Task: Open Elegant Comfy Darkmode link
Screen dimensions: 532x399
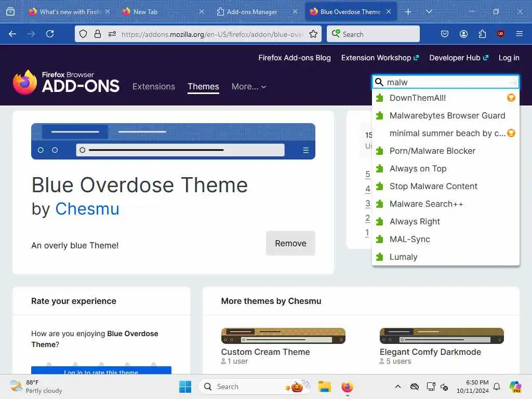Action: (x=430, y=352)
